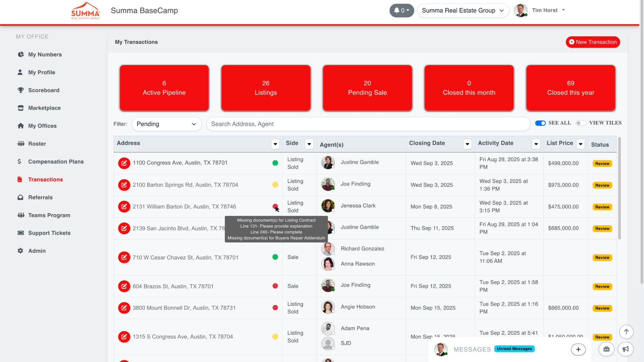Open the toolbox icon near bottom right

606,349
